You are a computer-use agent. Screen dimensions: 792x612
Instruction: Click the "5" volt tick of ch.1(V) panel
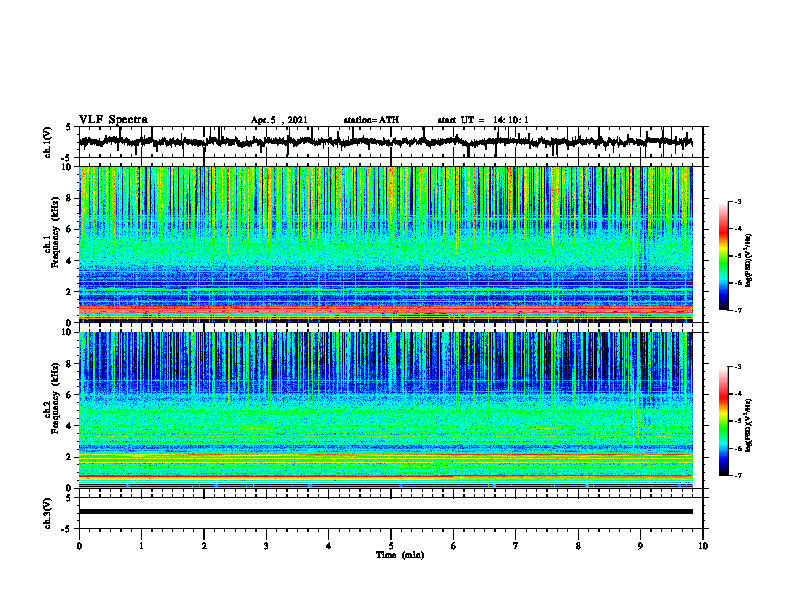coord(68,128)
